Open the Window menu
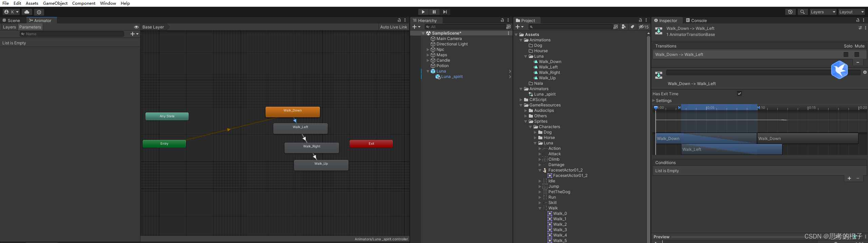Viewport: 868px width, 243px height. coord(108,3)
